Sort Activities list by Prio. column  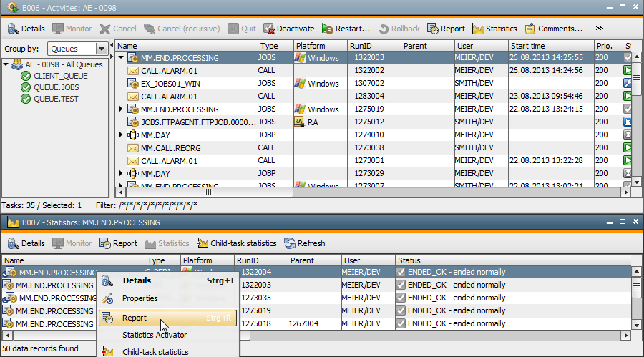pos(608,46)
